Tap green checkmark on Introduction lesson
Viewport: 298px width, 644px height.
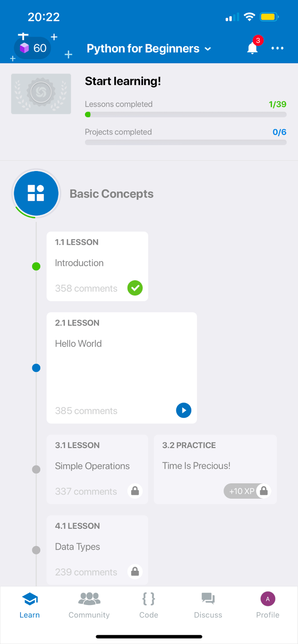pos(135,288)
